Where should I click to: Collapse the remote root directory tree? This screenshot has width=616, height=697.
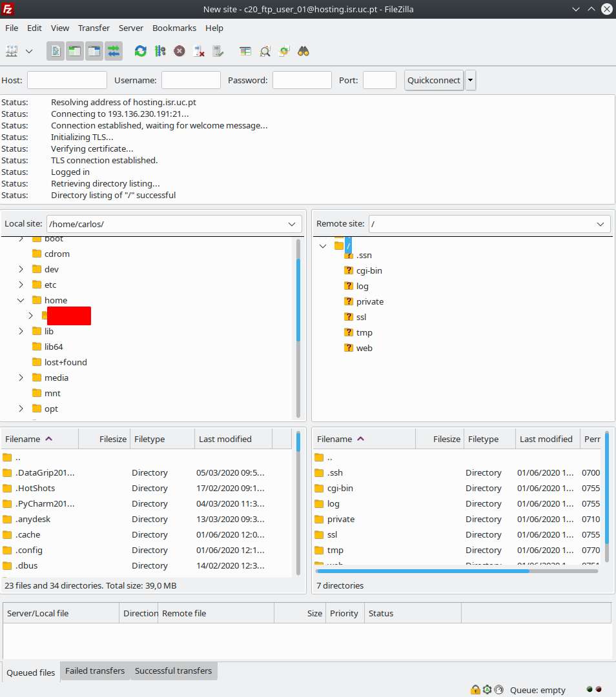click(x=323, y=246)
